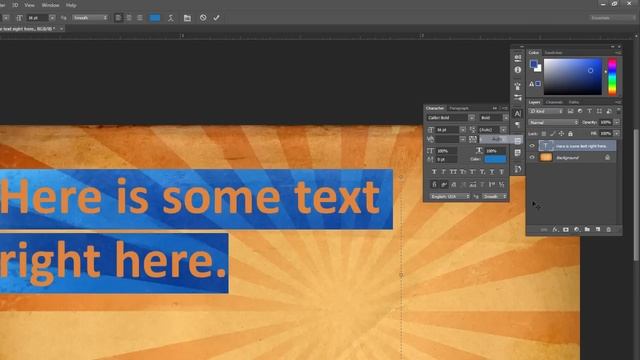The image size is (640, 360).
Task: Click the Character panel icon in the dock
Action: click(x=518, y=113)
